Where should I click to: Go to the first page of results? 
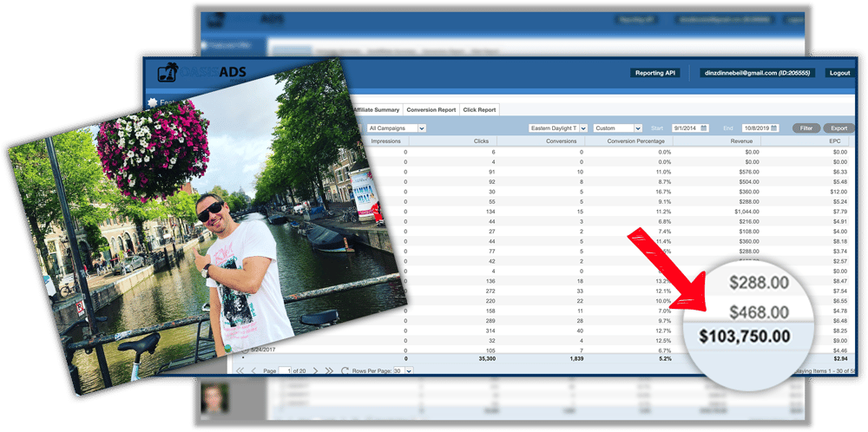pos(240,370)
